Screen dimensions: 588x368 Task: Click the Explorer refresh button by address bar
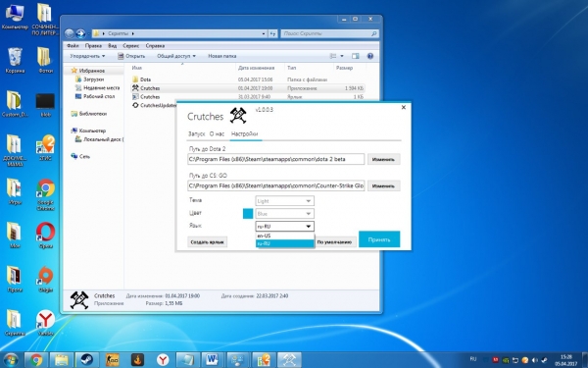point(273,33)
